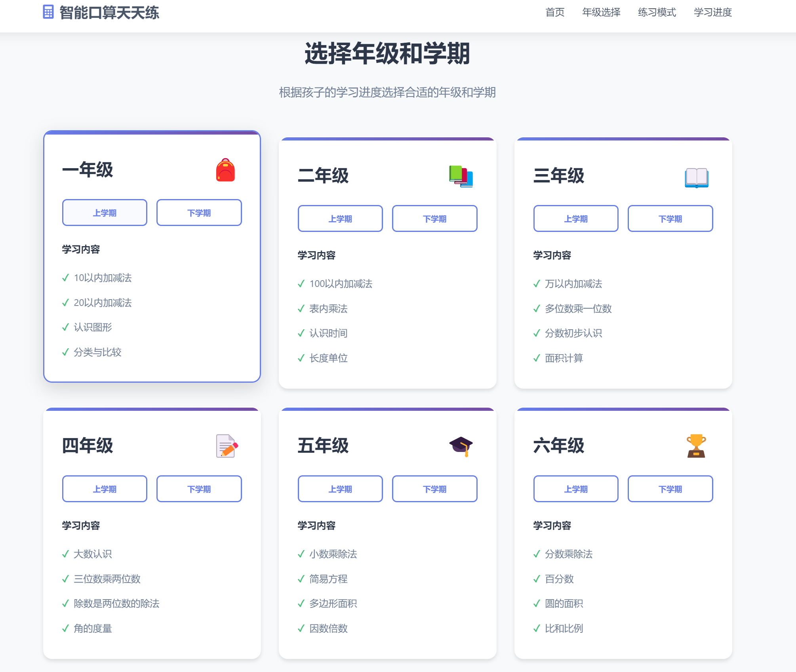Click the pencil and paper icon on 四年级 card
This screenshot has width=796, height=672.
(x=226, y=446)
